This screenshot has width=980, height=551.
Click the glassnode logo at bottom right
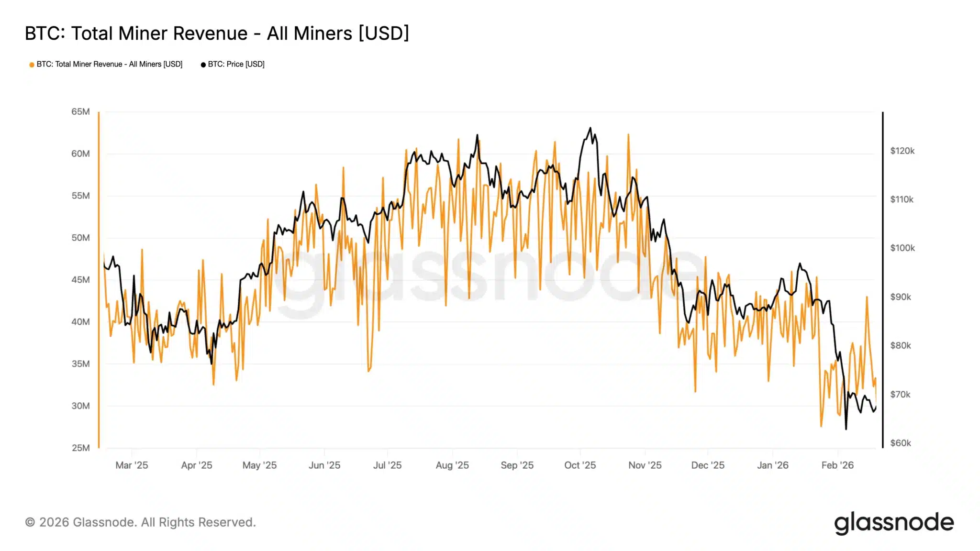[894, 522]
